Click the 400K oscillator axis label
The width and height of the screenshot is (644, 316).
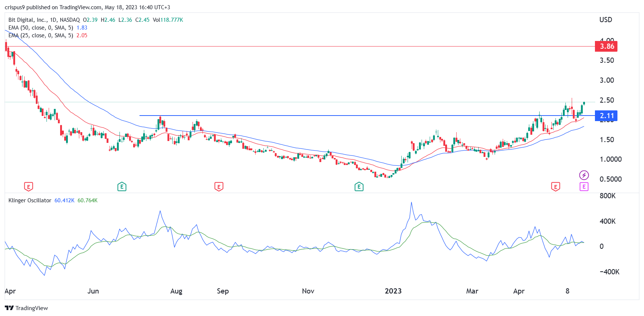click(607, 221)
